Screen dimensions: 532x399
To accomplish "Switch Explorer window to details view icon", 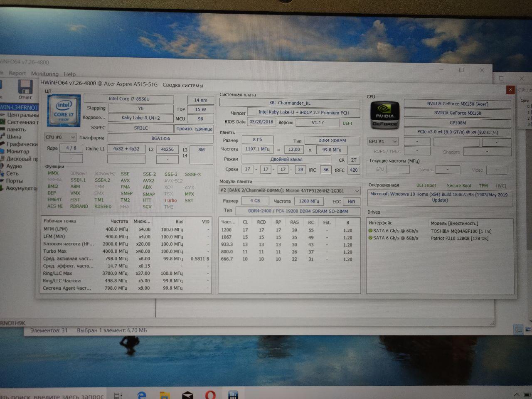I will tap(518, 330).
